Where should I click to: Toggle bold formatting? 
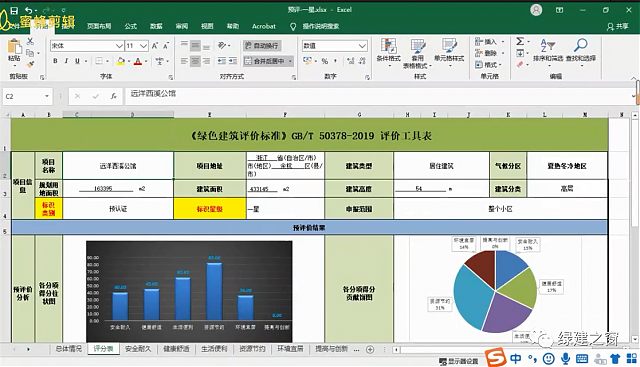[x=55, y=61]
